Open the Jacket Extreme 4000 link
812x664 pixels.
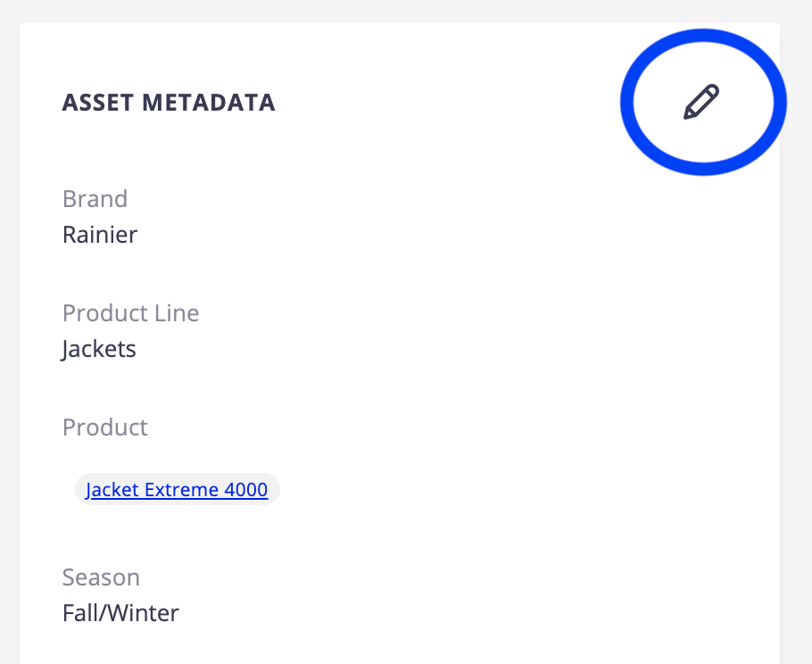(177, 489)
